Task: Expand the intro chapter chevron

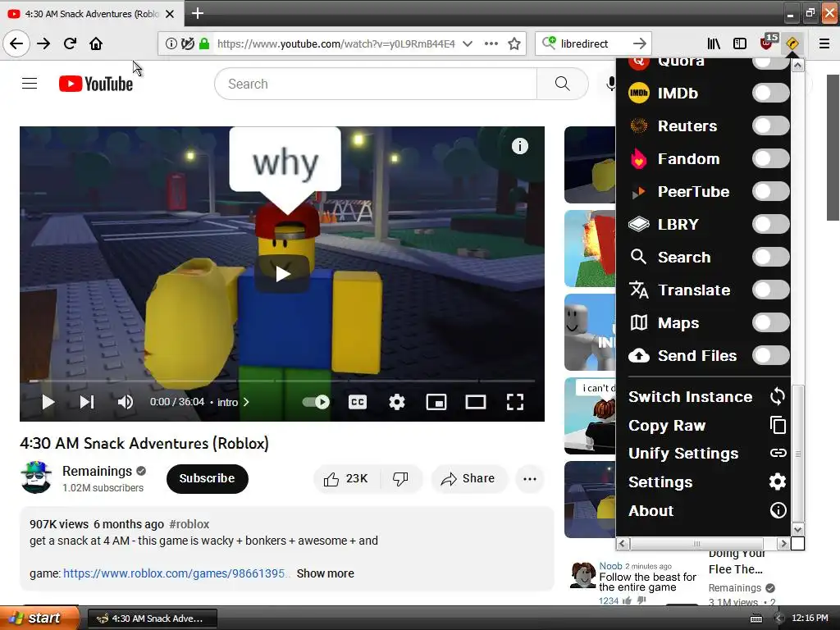Action: pyautogui.click(x=246, y=402)
